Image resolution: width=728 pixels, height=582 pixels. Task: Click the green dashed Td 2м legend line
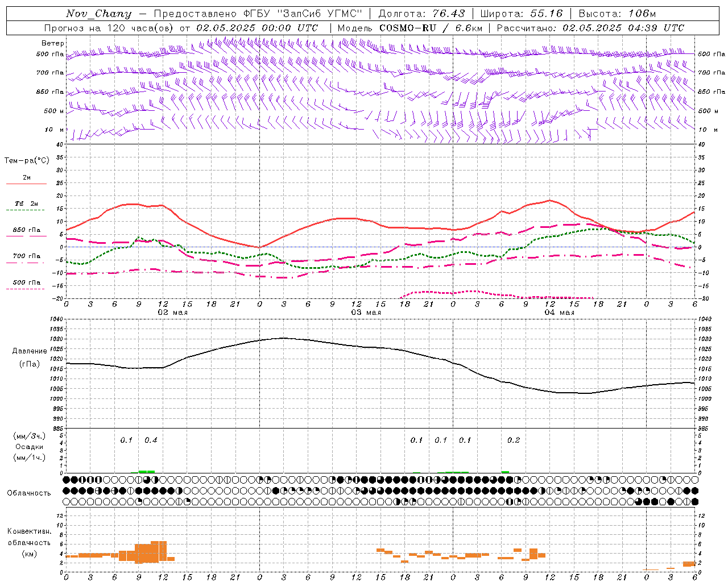coord(26,210)
